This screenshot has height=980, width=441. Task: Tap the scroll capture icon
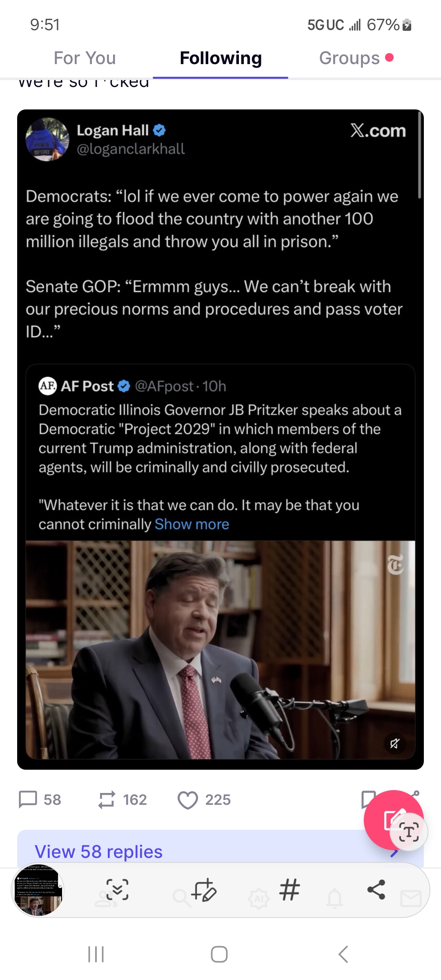click(x=117, y=890)
